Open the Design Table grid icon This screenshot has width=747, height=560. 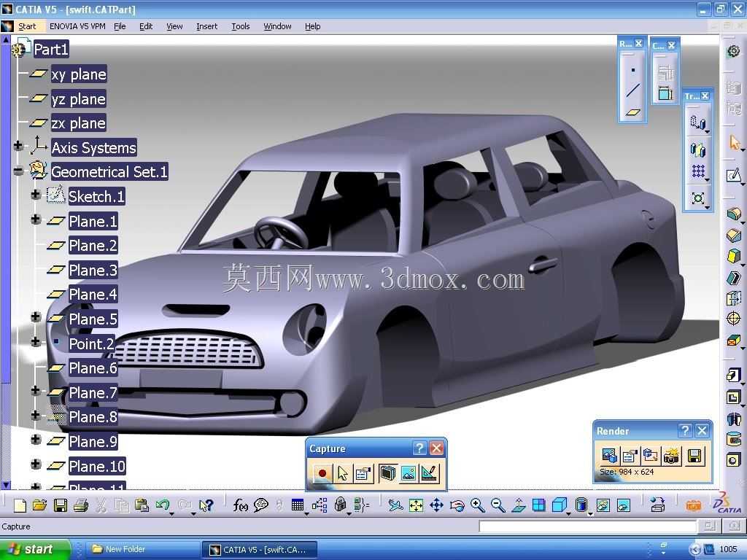pos(298,505)
